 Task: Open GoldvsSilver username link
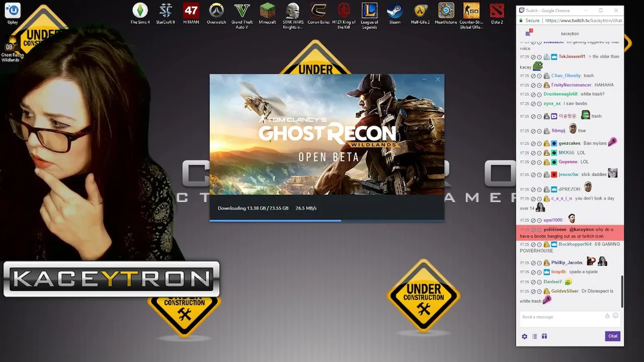[x=565, y=291]
